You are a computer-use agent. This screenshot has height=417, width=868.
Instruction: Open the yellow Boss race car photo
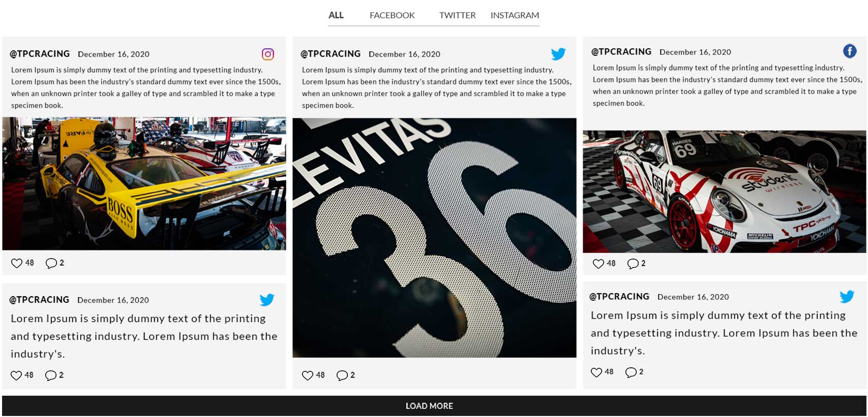pos(144,183)
